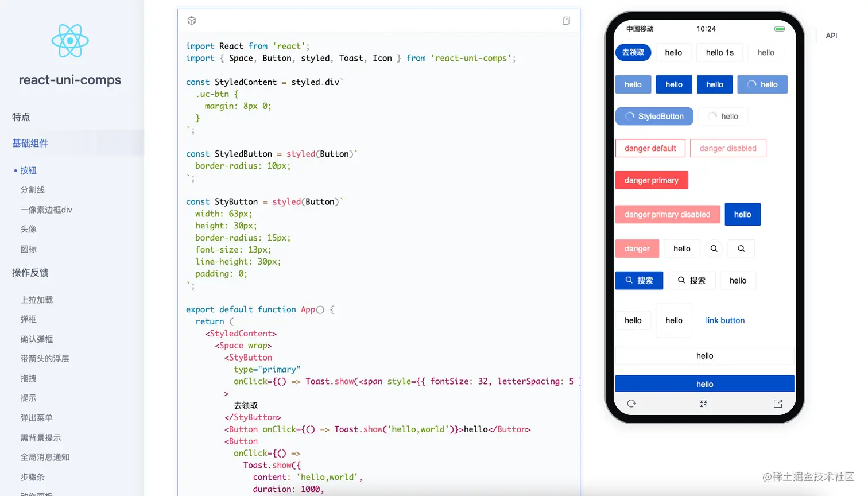Tap the link button
Viewport: 868px width, 496px height.
(725, 320)
